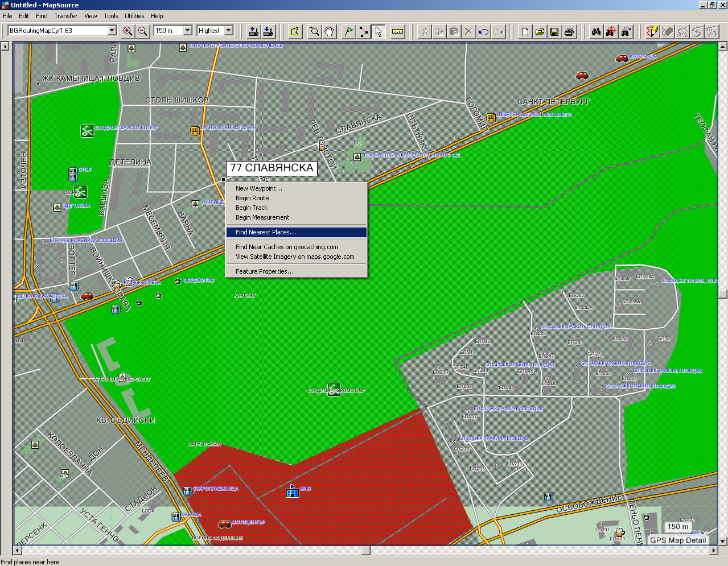Image resolution: width=728 pixels, height=566 pixels.
Task: Toggle the Track draw pencil tool
Action: pyautogui.click(x=652, y=31)
